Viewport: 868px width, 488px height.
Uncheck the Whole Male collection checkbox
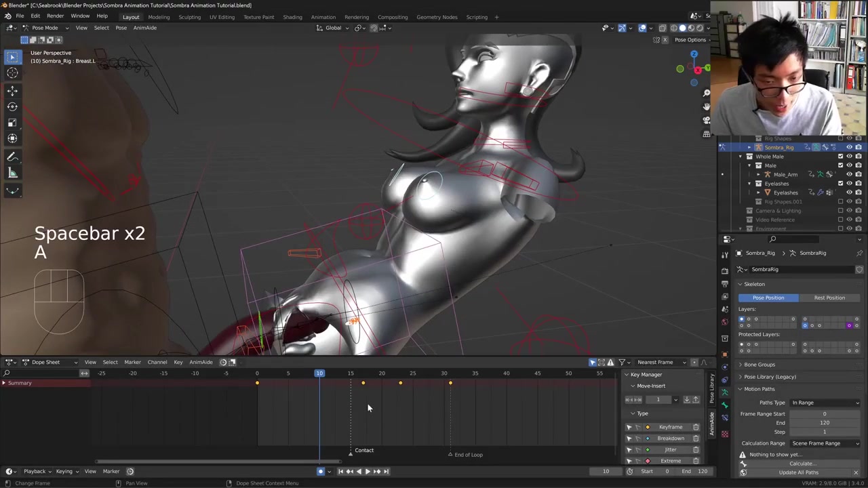(840, 157)
